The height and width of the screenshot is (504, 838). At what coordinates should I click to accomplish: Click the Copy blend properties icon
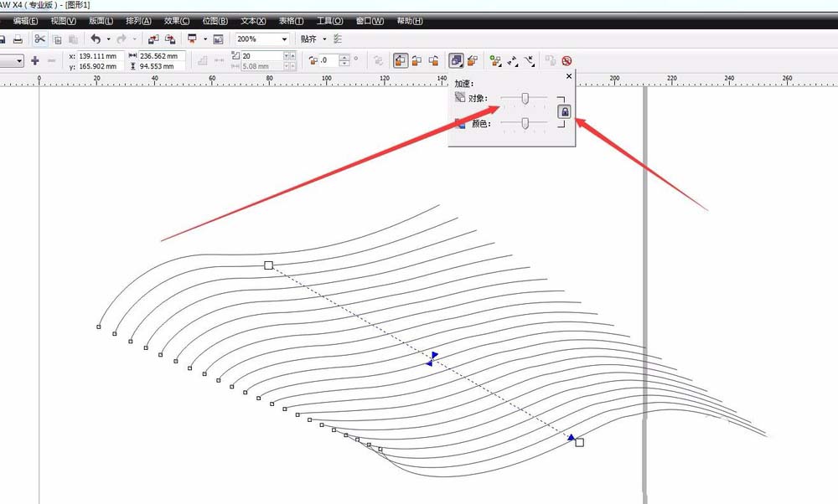[551, 60]
